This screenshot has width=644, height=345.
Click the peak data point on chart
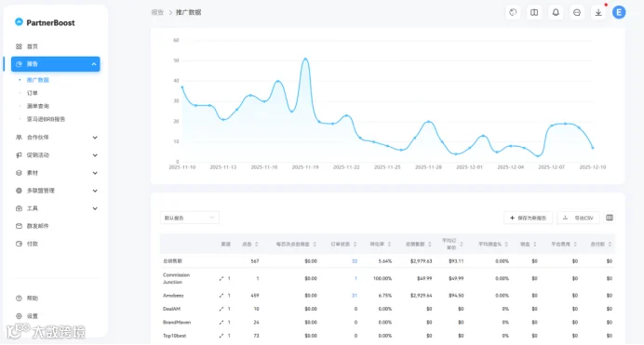pyautogui.click(x=305, y=60)
